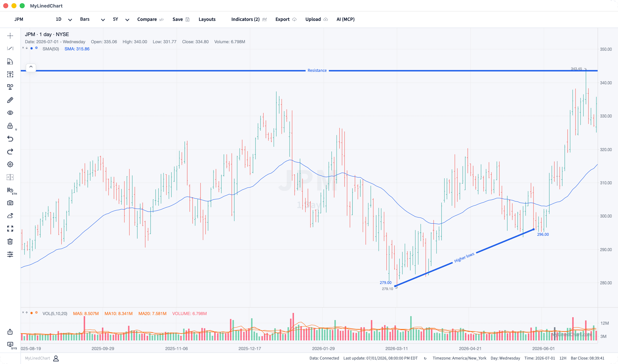Image resolution: width=618 pixels, height=364 pixels.
Task: Open the Fibonacci measurement tool
Action: (10, 61)
